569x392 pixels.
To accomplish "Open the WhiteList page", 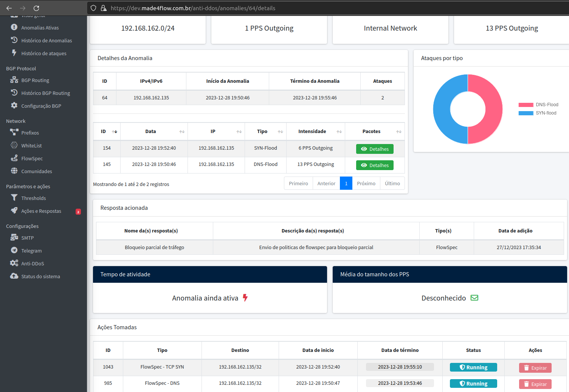I will tap(31, 146).
